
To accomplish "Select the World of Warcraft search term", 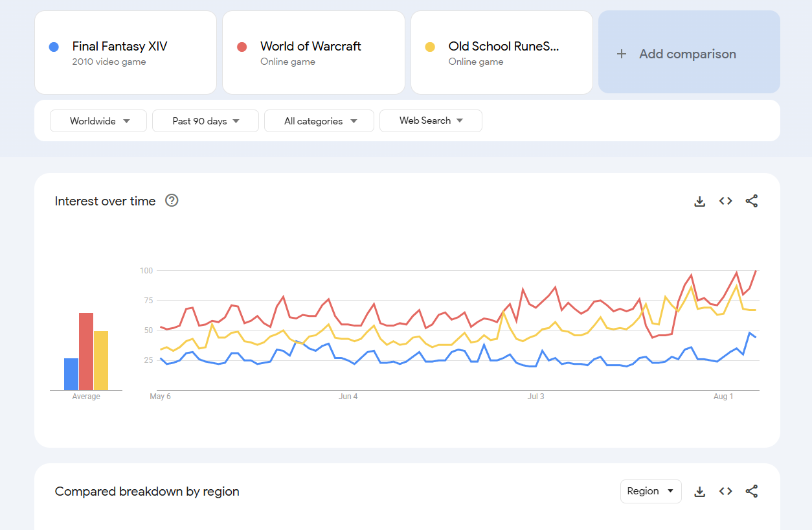I will pos(313,52).
